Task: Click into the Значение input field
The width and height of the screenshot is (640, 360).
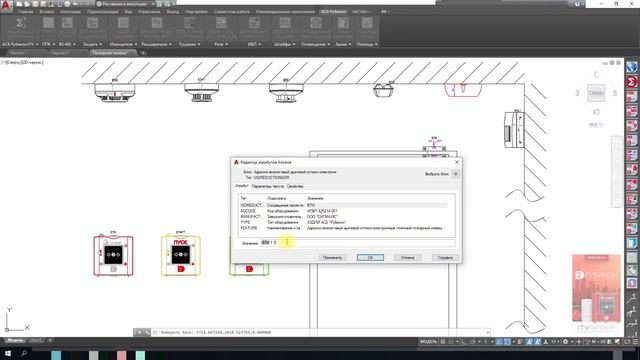Action: 358,242
